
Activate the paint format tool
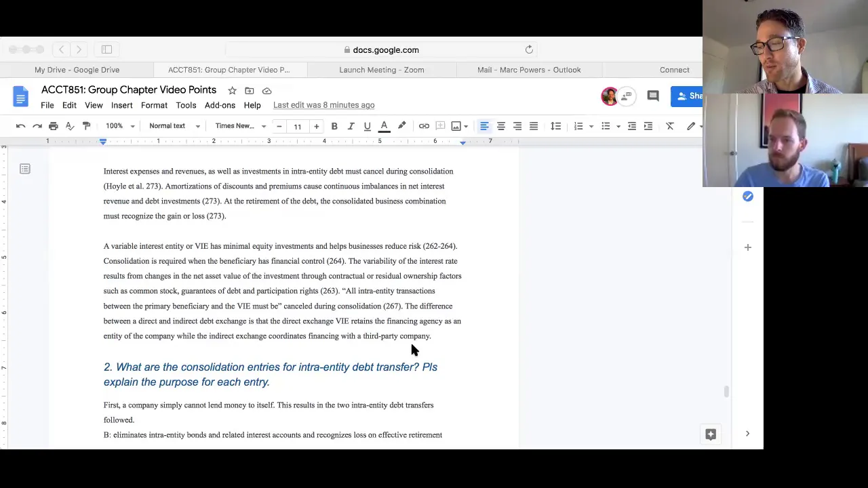pos(86,126)
